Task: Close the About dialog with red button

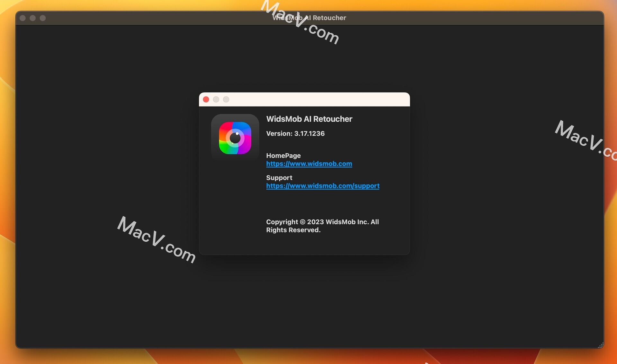Action: coord(206,100)
